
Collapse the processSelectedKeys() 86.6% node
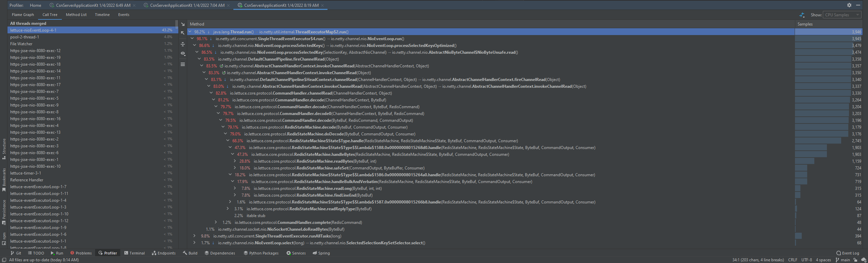pos(195,45)
